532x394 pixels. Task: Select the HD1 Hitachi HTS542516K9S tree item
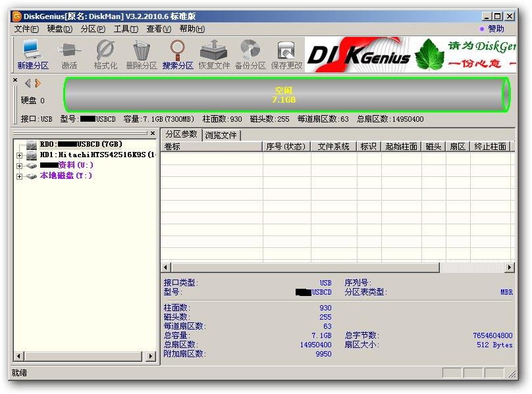[97, 155]
